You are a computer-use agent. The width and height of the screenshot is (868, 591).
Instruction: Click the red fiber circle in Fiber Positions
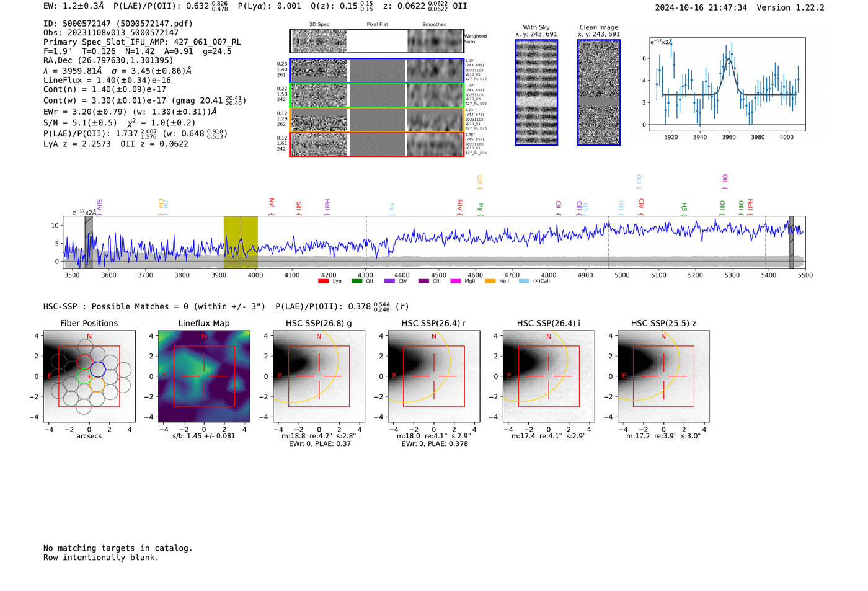[84, 362]
